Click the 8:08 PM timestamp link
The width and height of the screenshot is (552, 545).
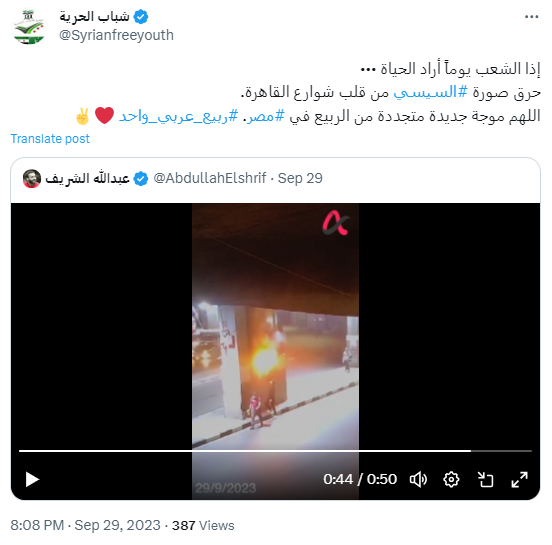click(37, 525)
